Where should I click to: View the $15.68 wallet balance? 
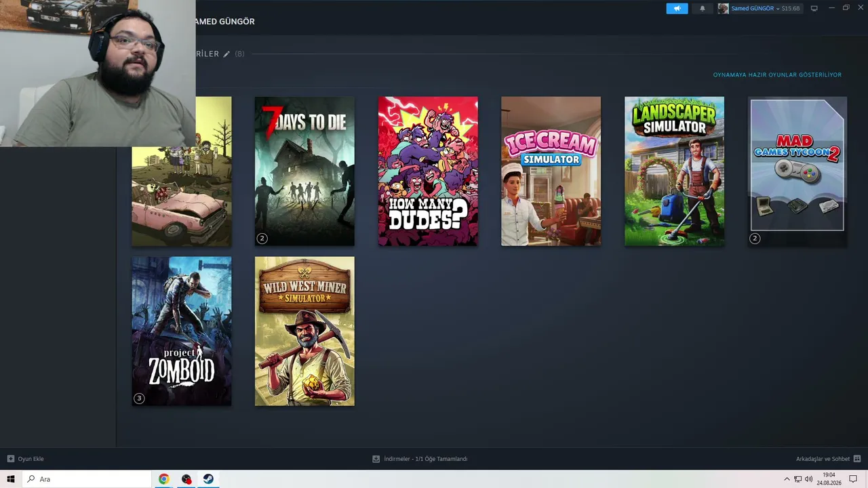point(791,9)
